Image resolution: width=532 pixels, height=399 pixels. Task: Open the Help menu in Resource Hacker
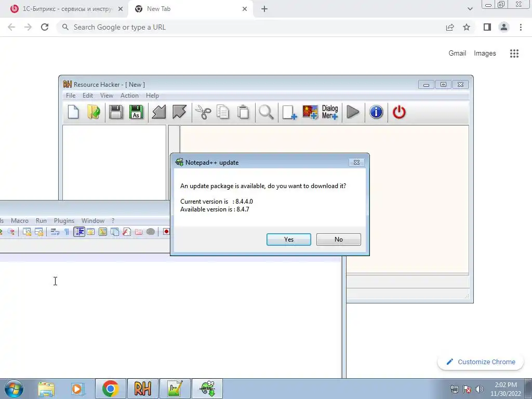point(152,96)
